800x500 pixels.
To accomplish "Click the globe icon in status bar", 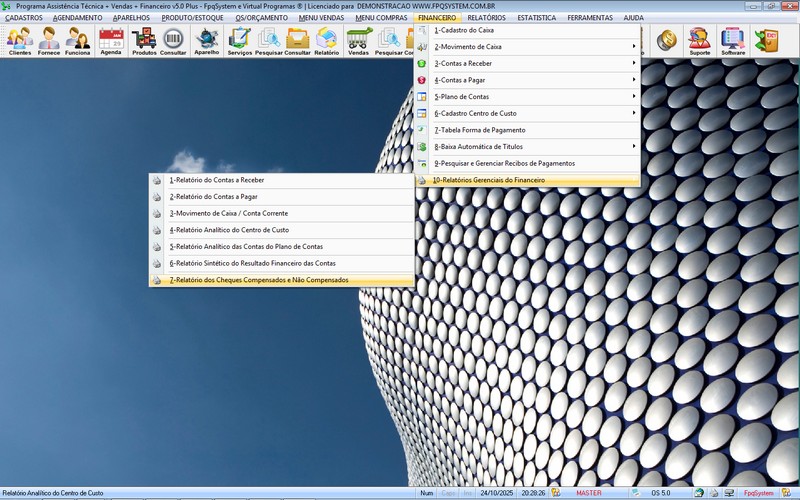I will (x=699, y=493).
